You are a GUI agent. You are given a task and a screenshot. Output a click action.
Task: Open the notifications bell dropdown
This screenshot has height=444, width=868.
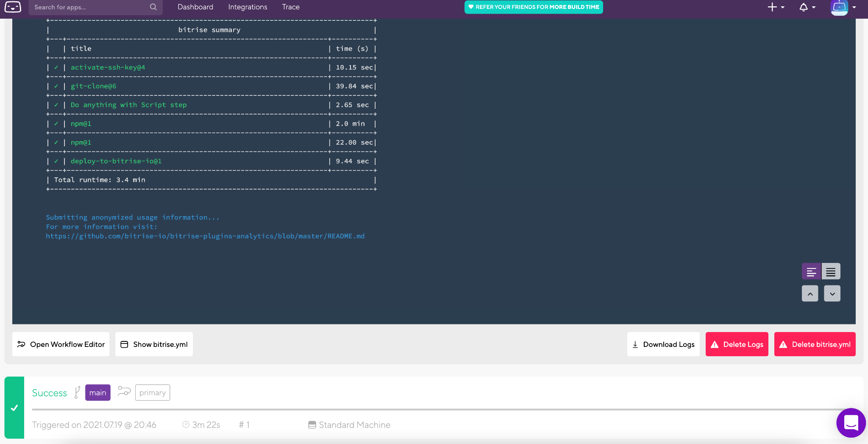[x=807, y=7]
